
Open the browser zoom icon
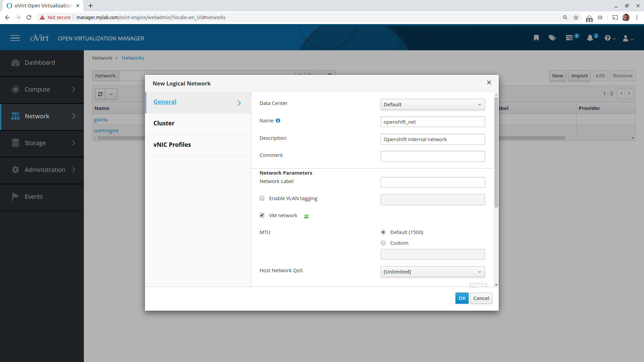(565, 17)
